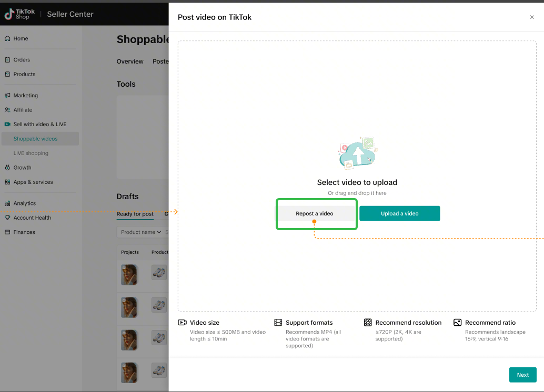This screenshot has height=392, width=544.
Task: Click the Affiliate people icon
Action: pyautogui.click(x=7, y=110)
